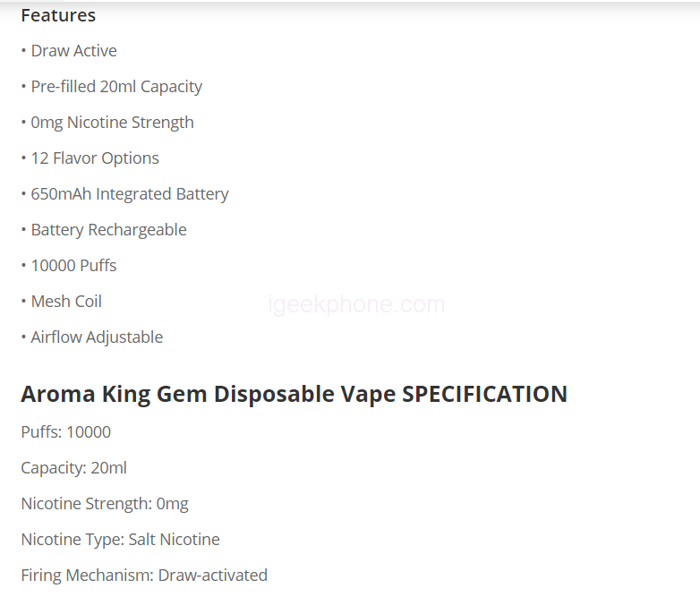Click the 'Nicotine Type' label
This screenshot has width=700, height=597.
[71, 540]
